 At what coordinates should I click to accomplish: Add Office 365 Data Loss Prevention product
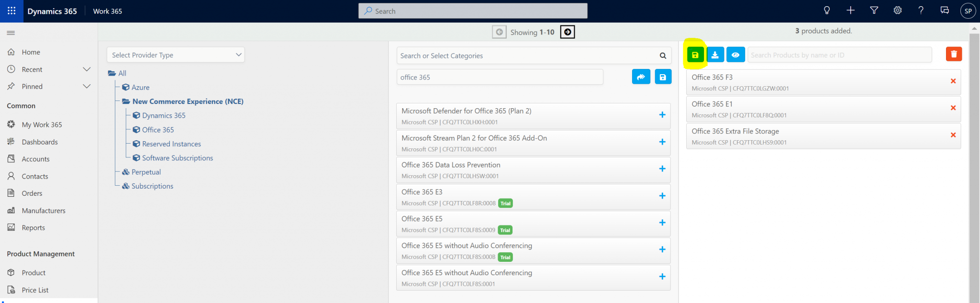[662, 169]
